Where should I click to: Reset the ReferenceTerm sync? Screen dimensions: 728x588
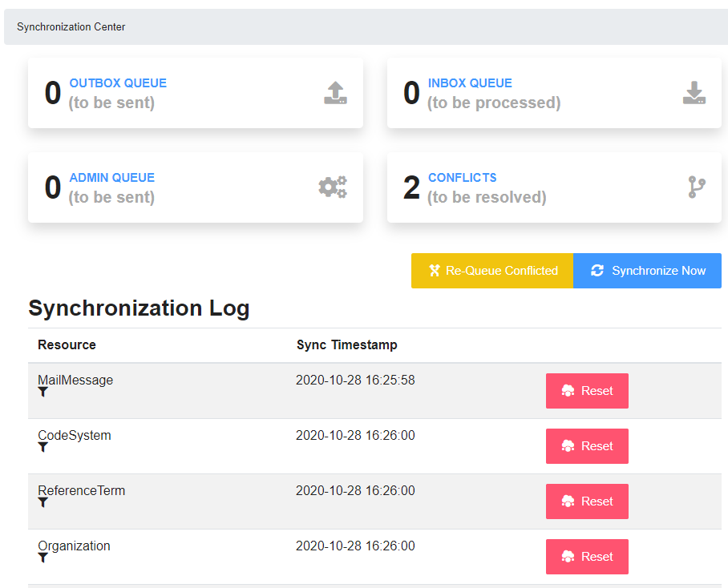[587, 501]
